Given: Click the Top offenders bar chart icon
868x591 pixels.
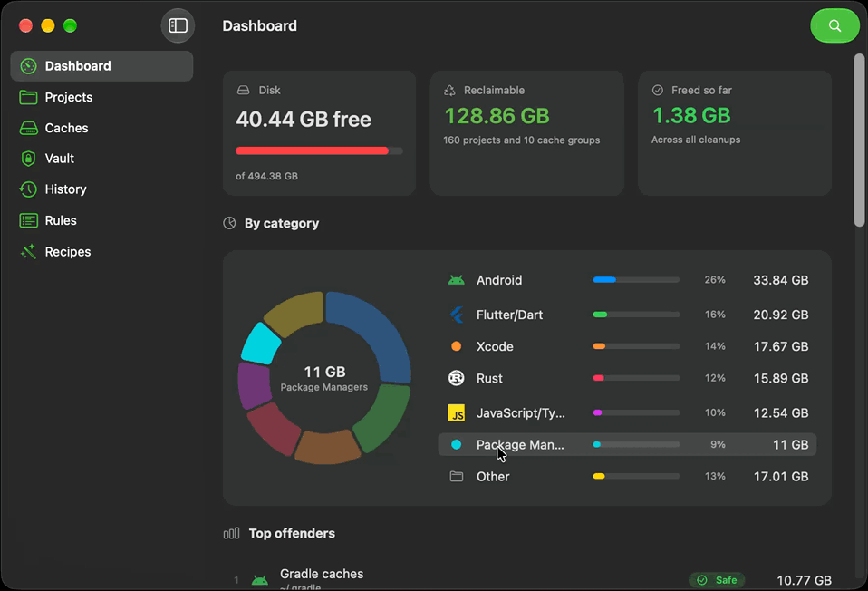Looking at the screenshot, I should point(231,533).
